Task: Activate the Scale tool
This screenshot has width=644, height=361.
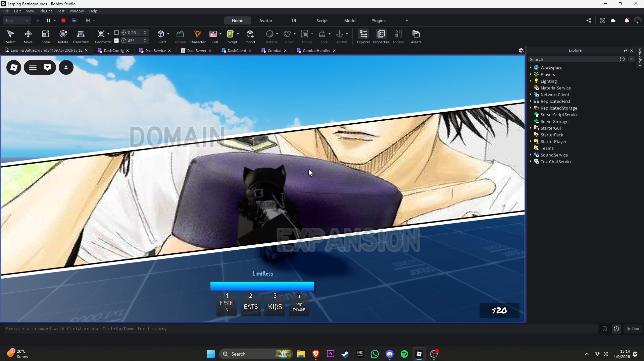Action: (46, 37)
